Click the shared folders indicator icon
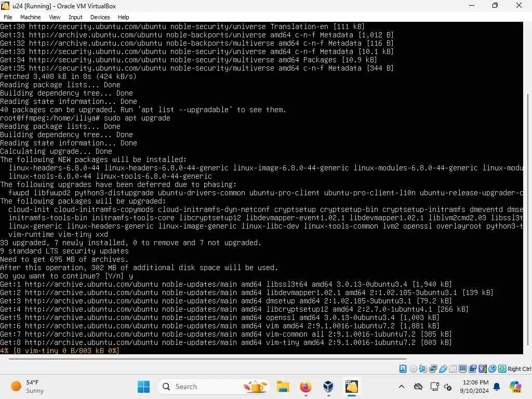Viewport: 532px width, 399px height. 453,369
